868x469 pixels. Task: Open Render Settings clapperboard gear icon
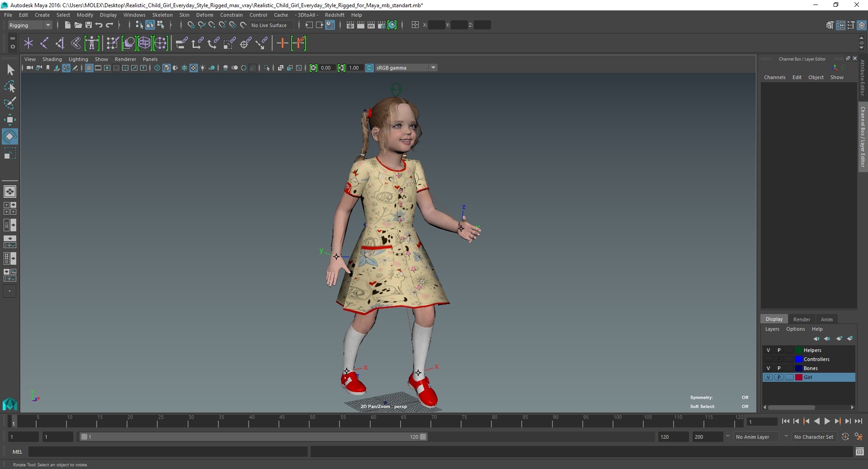click(382, 25)
